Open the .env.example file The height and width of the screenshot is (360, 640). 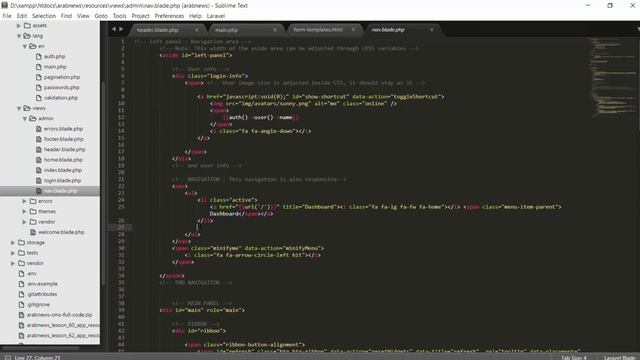(42, 284)
